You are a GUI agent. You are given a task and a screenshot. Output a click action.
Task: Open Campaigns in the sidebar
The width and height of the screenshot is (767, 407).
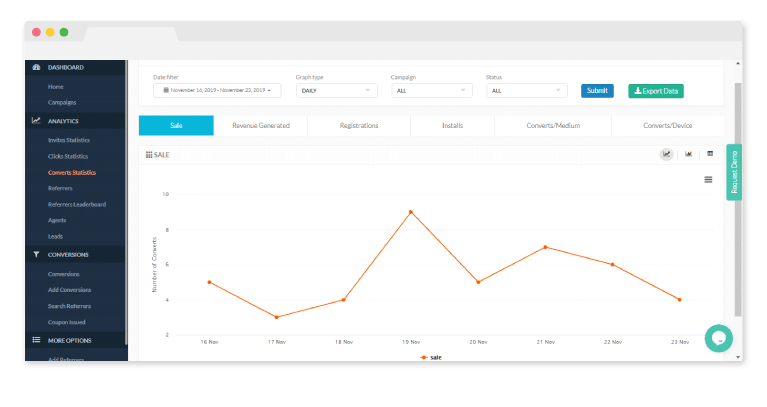coord(62,102)
